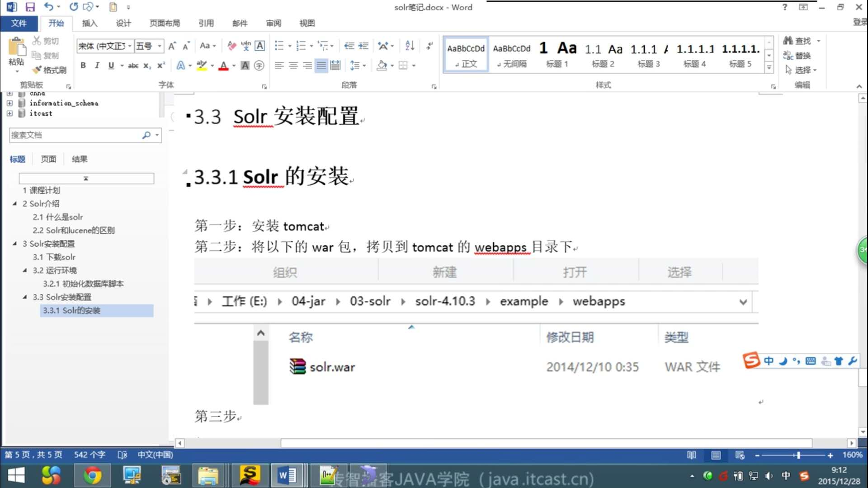Viewport: 868px width, 488px height.
Task: Decrease paragraph indent
Action: (349, 46)
